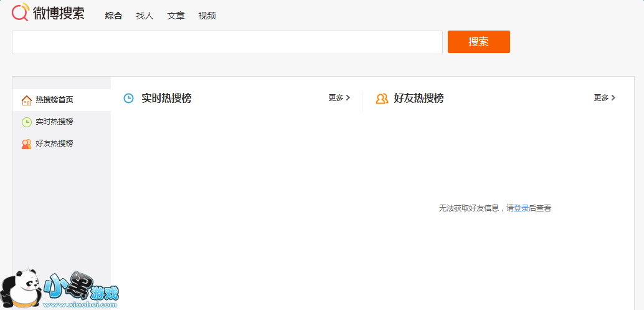
Task: Click the green clock icon in sidebar
Action: click(x=26, y=122)
